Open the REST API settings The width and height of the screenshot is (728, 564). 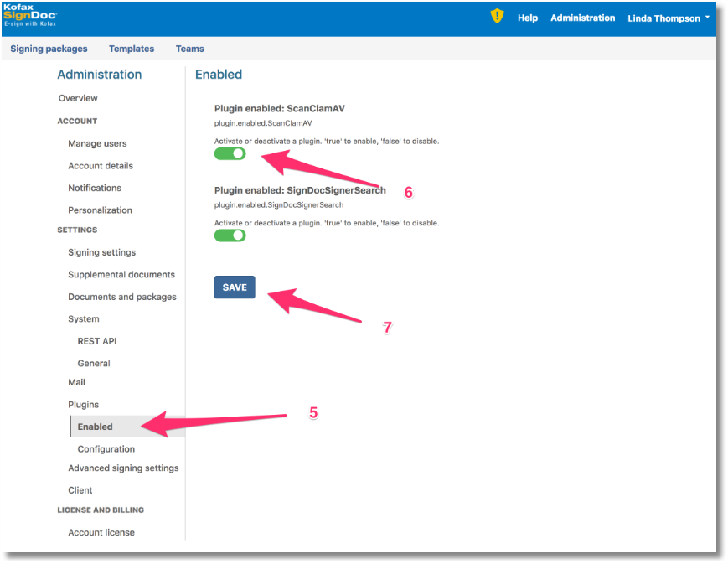[97, 342]
